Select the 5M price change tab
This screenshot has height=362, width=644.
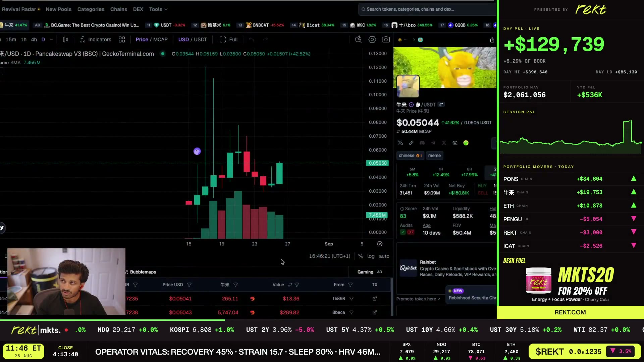(412, 172)
